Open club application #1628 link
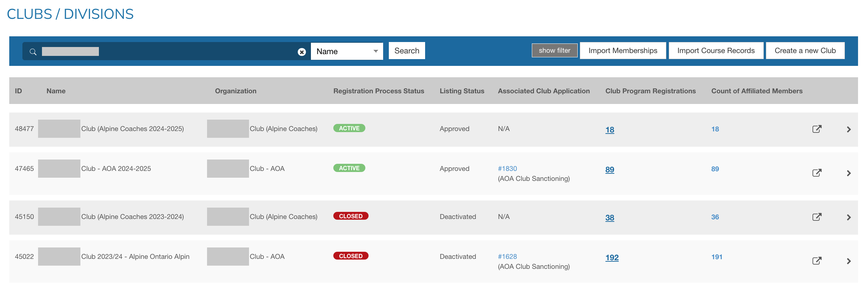 (x=507, y=256)
